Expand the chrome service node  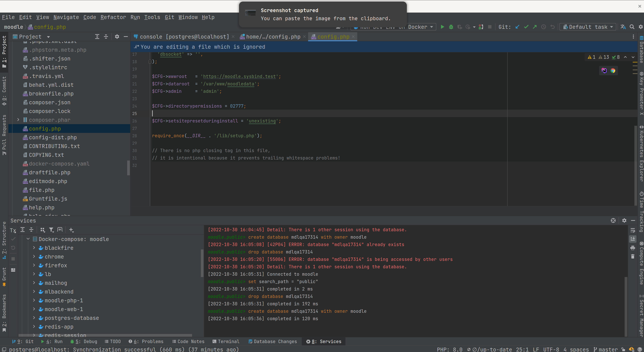[34, 257]
